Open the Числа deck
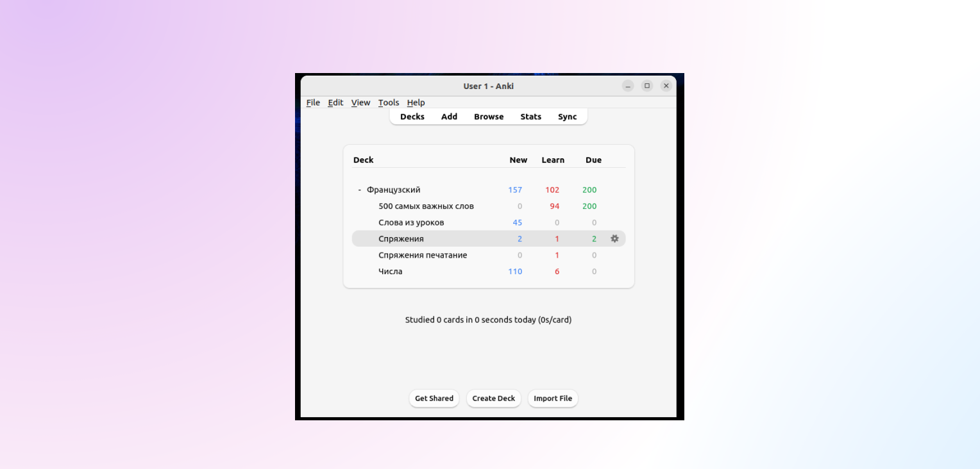The width and height of the screenshot is (980, 469). pyautogui.click(x=391, y=272)
